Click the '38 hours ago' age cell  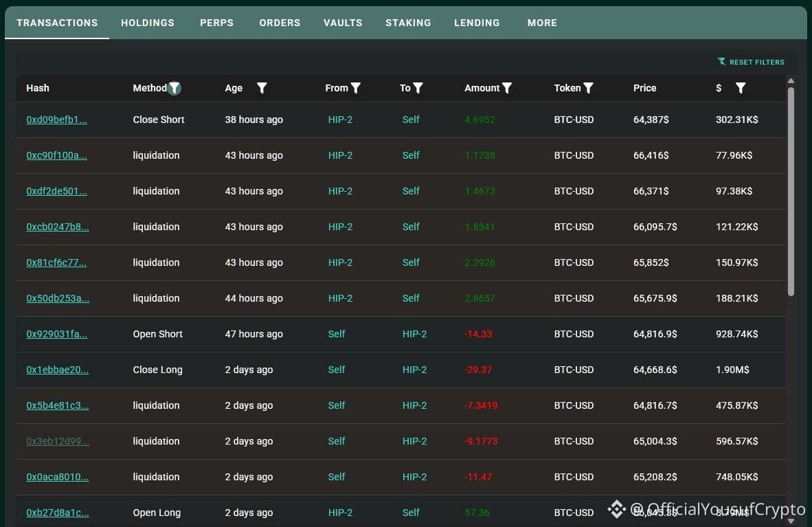click(253, 120)
